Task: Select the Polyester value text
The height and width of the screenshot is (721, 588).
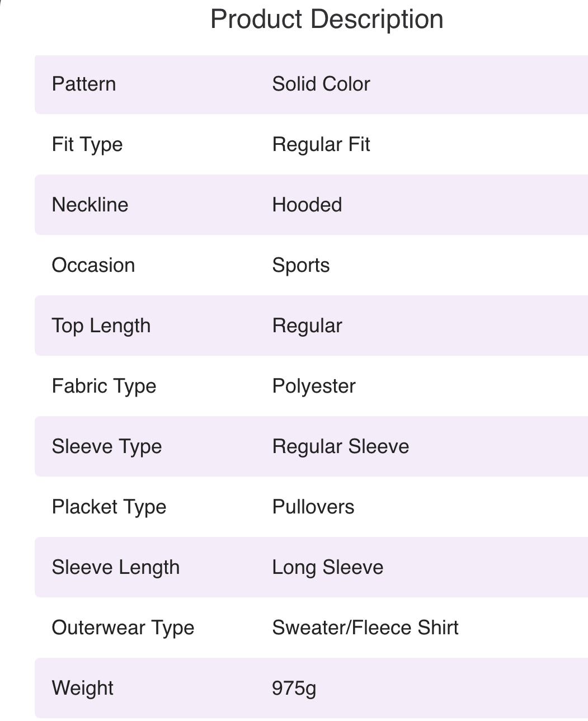Action: (x=313, y=387)
